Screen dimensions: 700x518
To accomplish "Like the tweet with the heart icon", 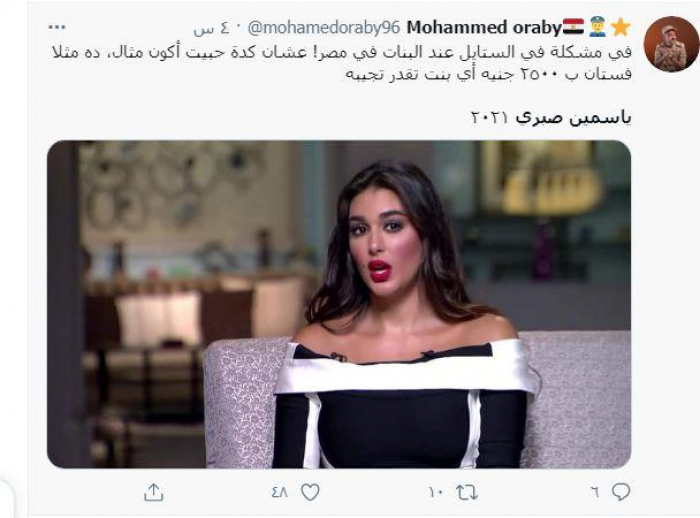I will tap(310, 492).
